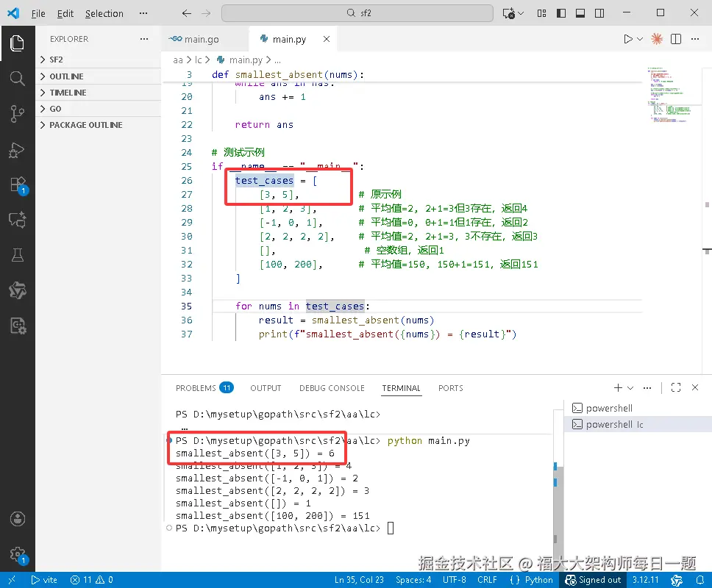Open the Selection menu
Screen dimensions: 712x588
click(x=104, y=14)
